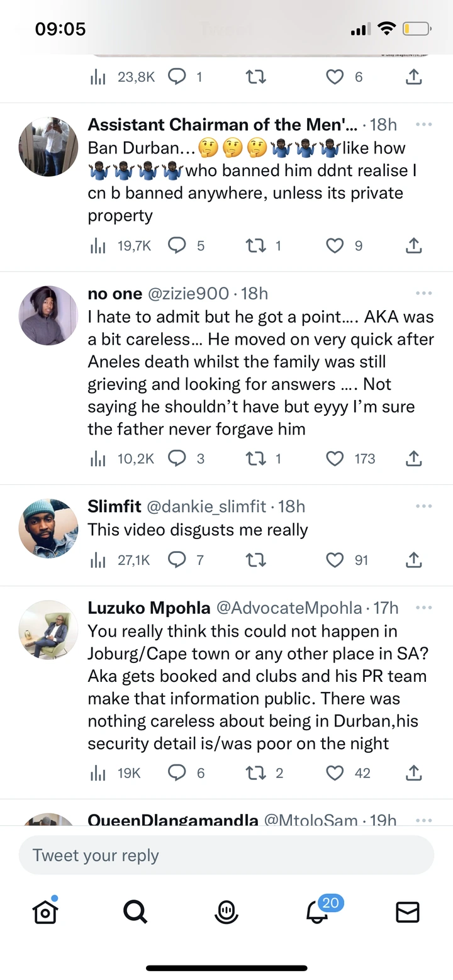
Task: Open @dankie_slimfit profile handle link
Action: point(207,506)
